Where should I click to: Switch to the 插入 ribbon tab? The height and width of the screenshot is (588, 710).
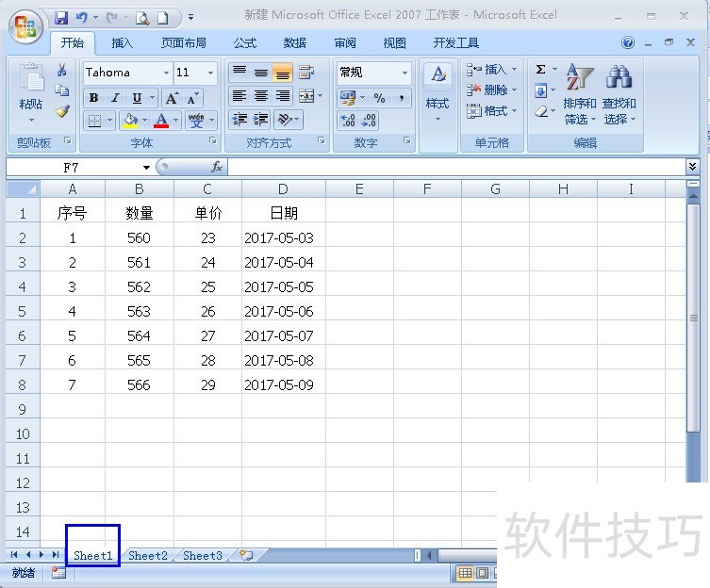pos(123,43)
